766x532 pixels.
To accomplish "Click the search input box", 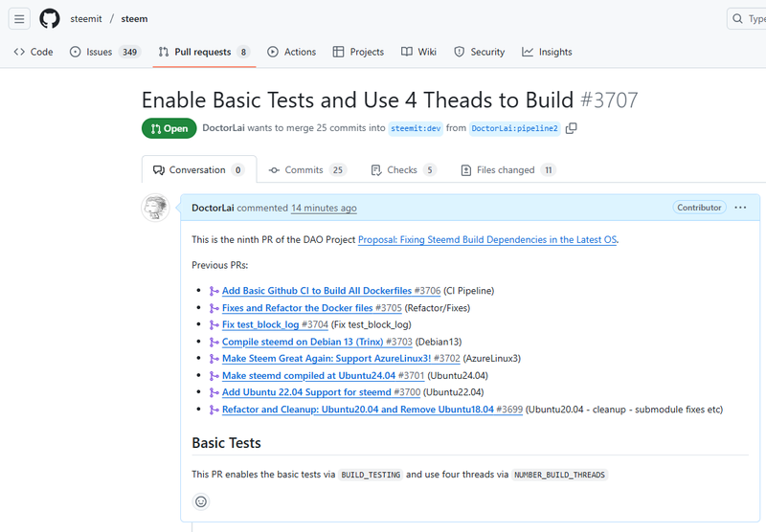I will [747, 18].
